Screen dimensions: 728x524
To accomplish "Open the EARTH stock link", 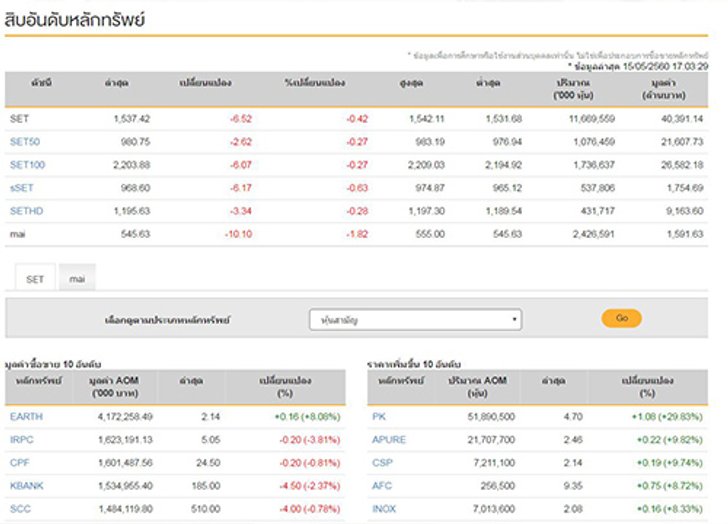I will click(26, 416).
